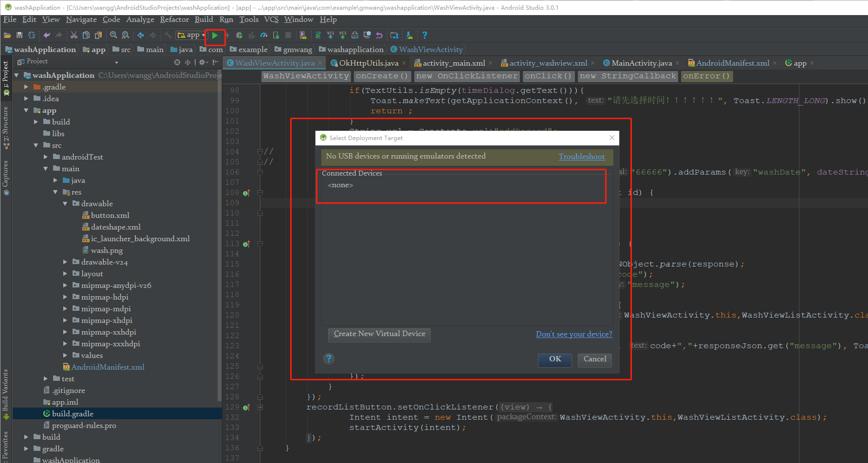Click the VCS Commit Changes icon
Screen dimensions: 868x463
(343, 35)
